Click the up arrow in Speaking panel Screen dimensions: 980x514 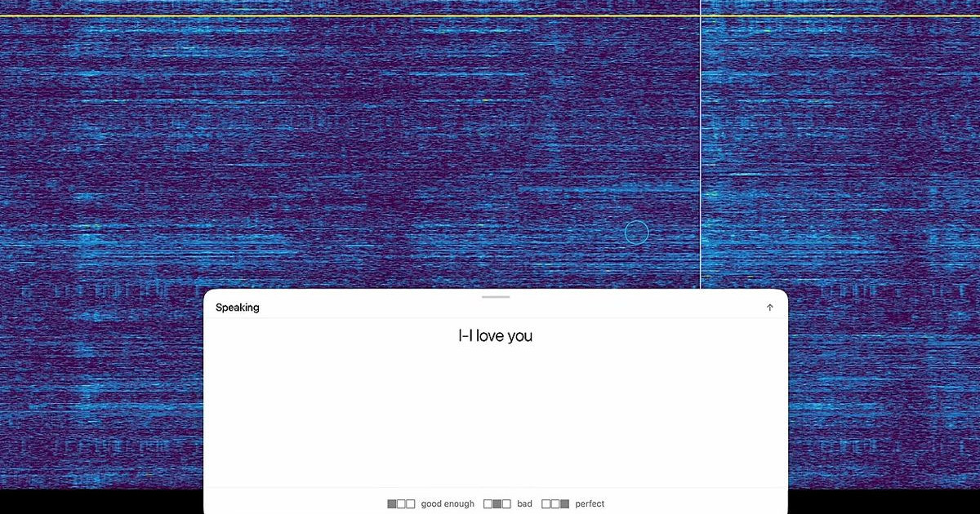pyautogui.click(x=769, y=308)
